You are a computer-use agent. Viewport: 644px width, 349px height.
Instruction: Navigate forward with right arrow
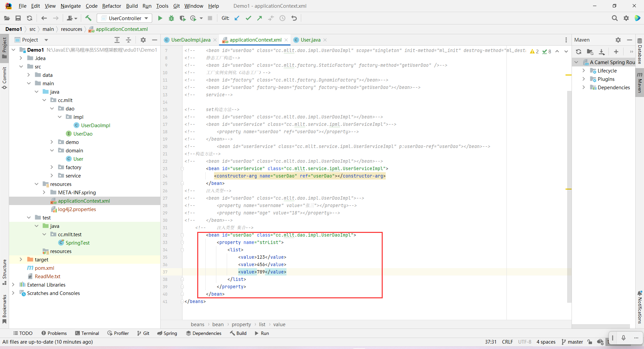pyautogui.click(x=56, y=18)
